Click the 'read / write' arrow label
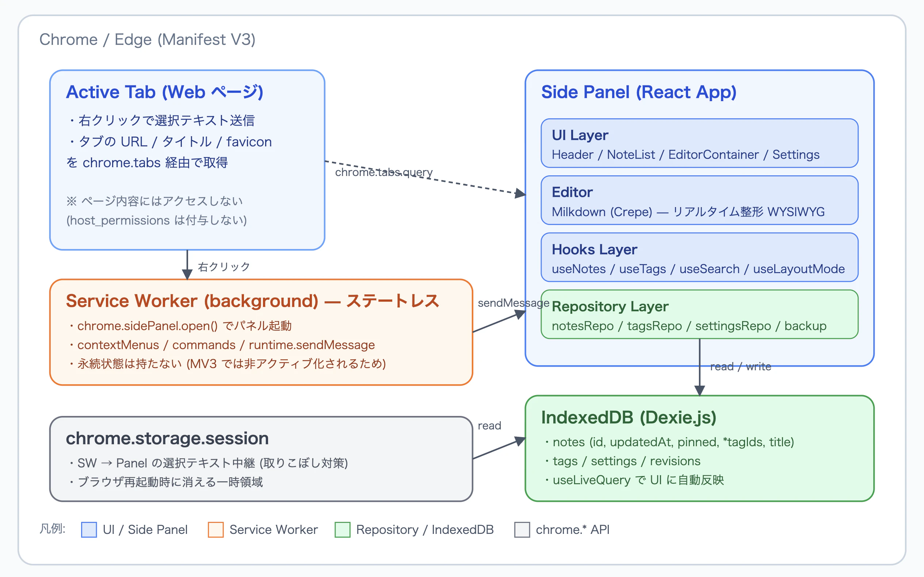The image size is (924, 577). 740,367
